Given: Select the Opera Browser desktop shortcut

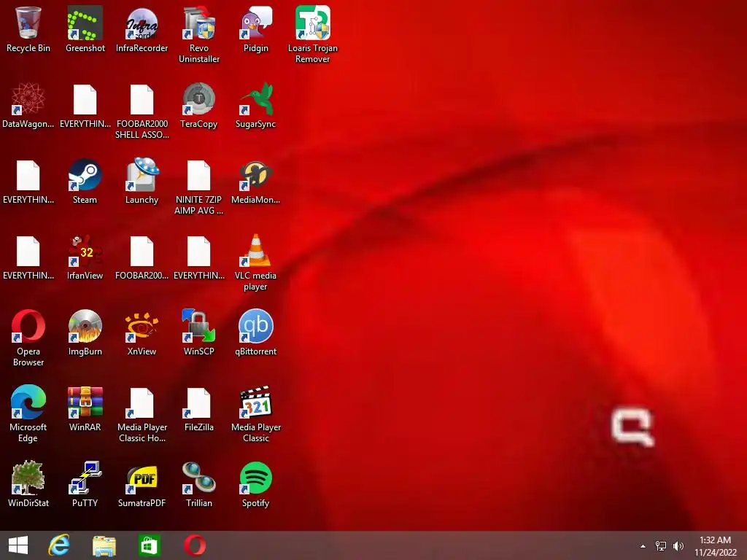Looking at the screenshot, I should (x=28, y=338).
